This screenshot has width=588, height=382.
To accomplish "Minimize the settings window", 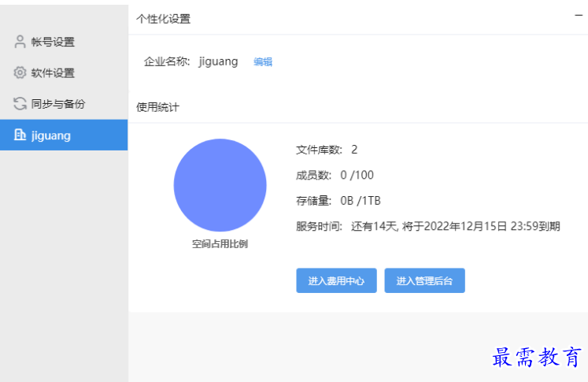I will tap(579, 16).
